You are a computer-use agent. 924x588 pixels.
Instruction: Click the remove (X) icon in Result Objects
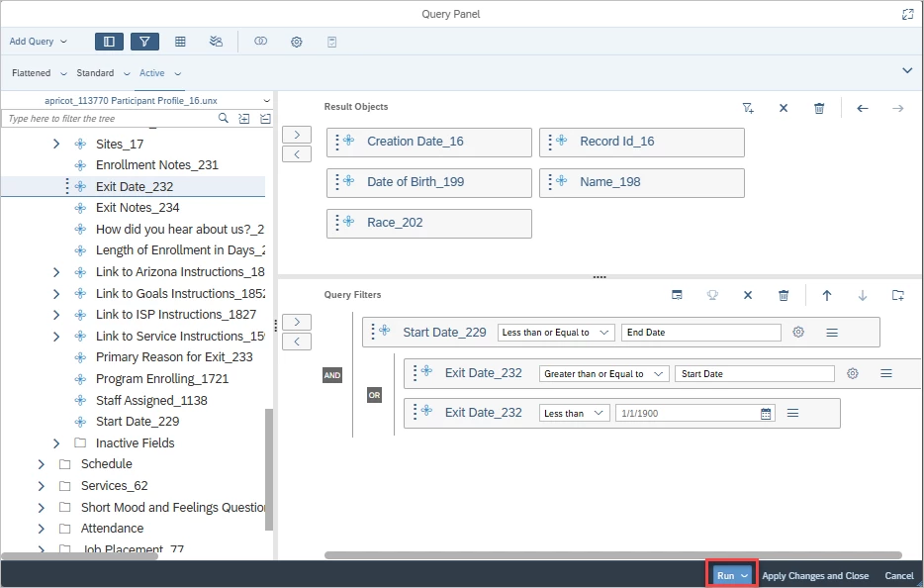[784, 108]
